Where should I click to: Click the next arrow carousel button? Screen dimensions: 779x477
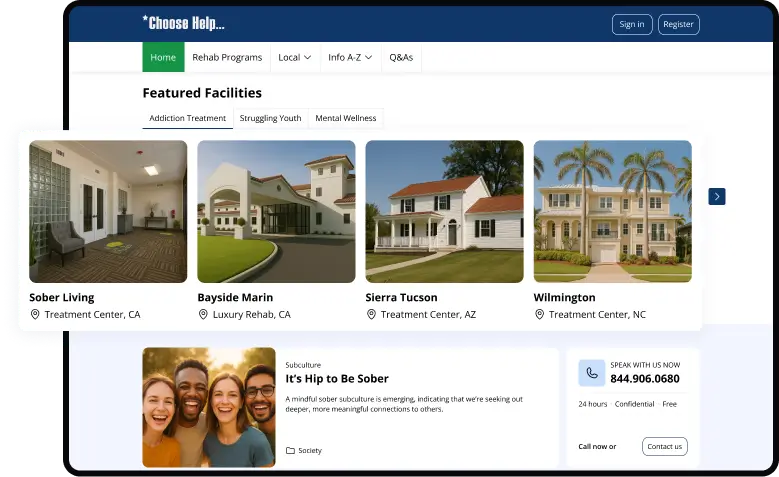pyautogui.click(x=717, y=197)
